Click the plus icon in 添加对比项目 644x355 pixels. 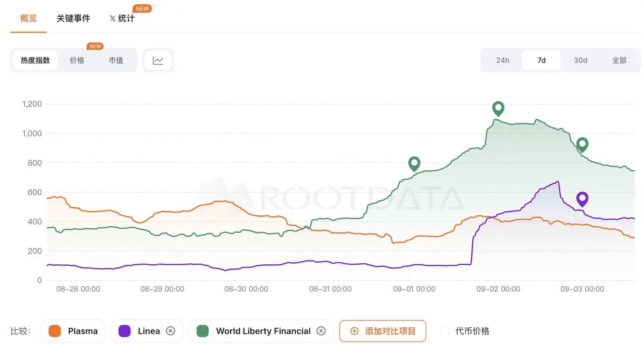tap(354, 331)
